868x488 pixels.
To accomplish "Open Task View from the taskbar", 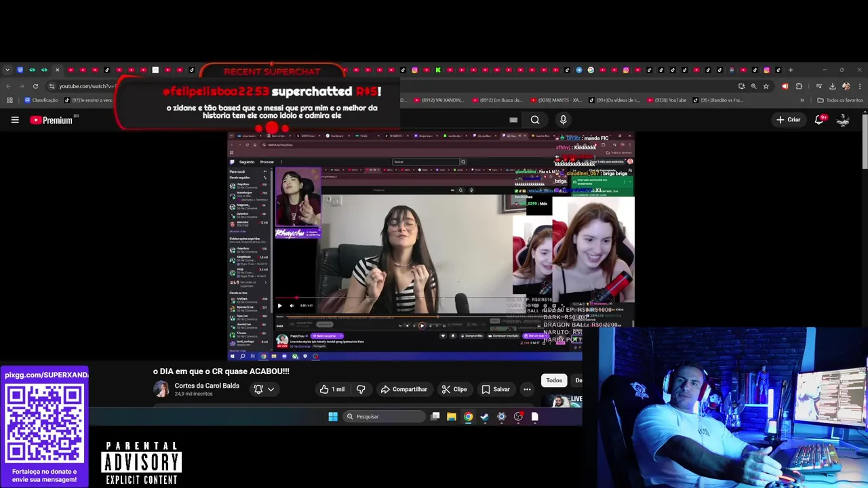I will [x=435, y=417].
